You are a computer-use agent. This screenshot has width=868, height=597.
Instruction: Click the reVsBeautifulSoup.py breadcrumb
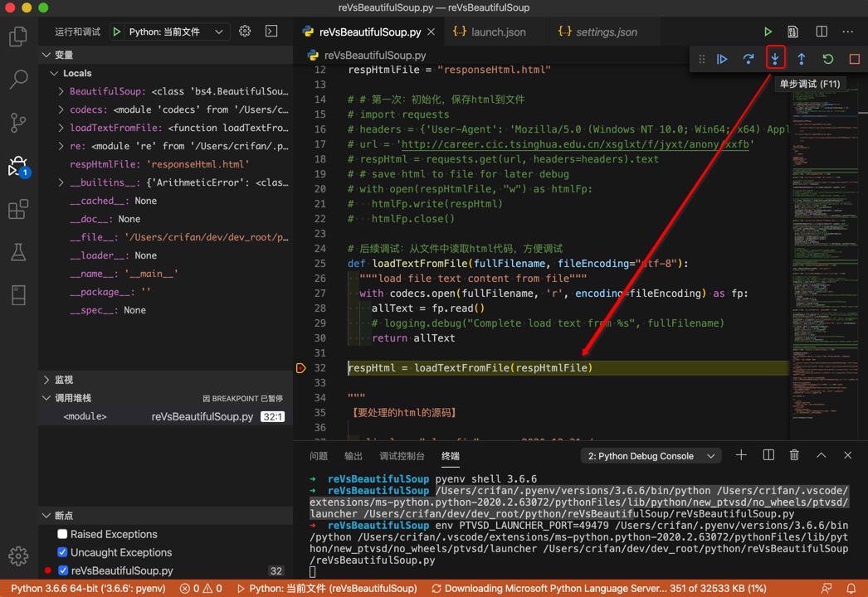[367, 56]
